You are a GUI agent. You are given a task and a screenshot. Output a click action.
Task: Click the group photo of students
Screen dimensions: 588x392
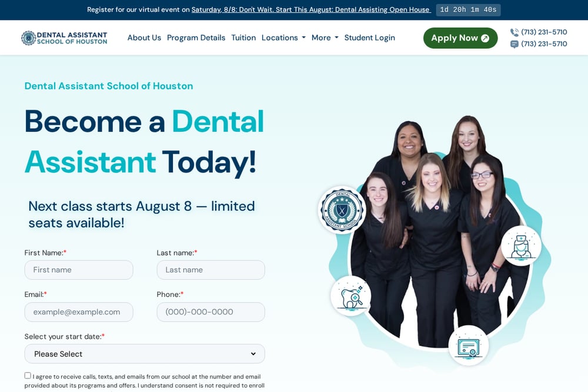pyautogui.click(x=439, y=232)
